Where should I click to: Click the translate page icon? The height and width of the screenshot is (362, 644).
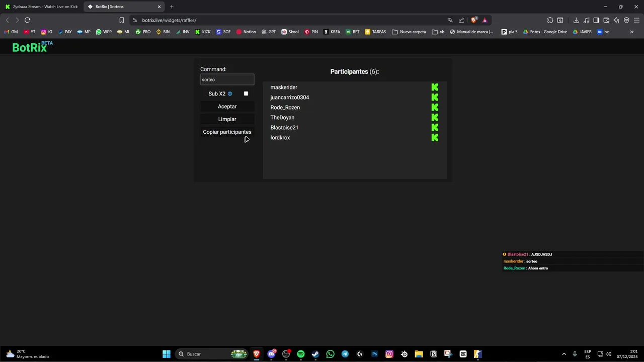point(450,20)
